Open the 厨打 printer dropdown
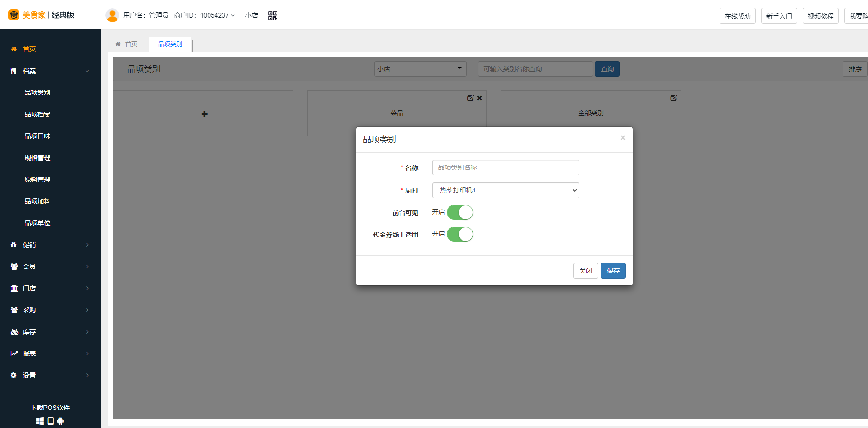Viewport: 868px width, 428px height. 506,190
